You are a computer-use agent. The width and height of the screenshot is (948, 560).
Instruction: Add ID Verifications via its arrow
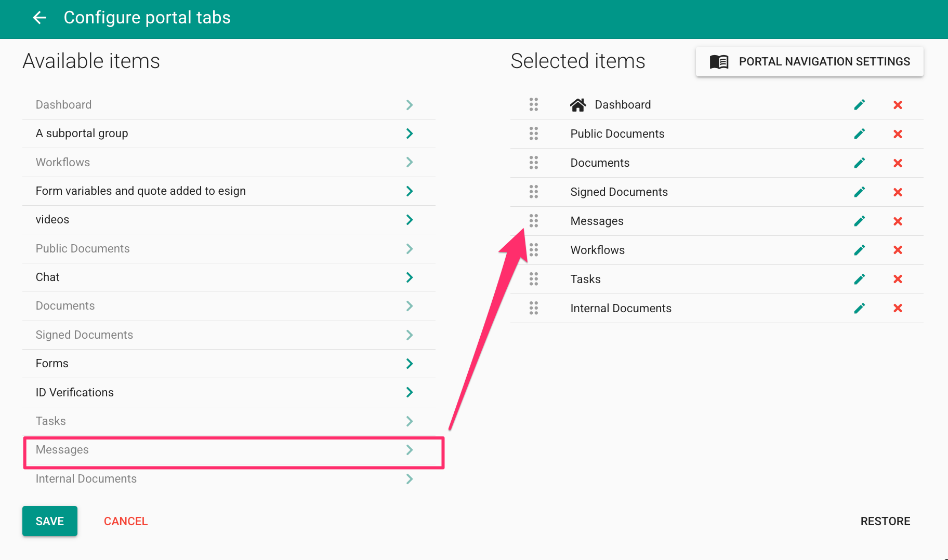(x=409, y=392)
